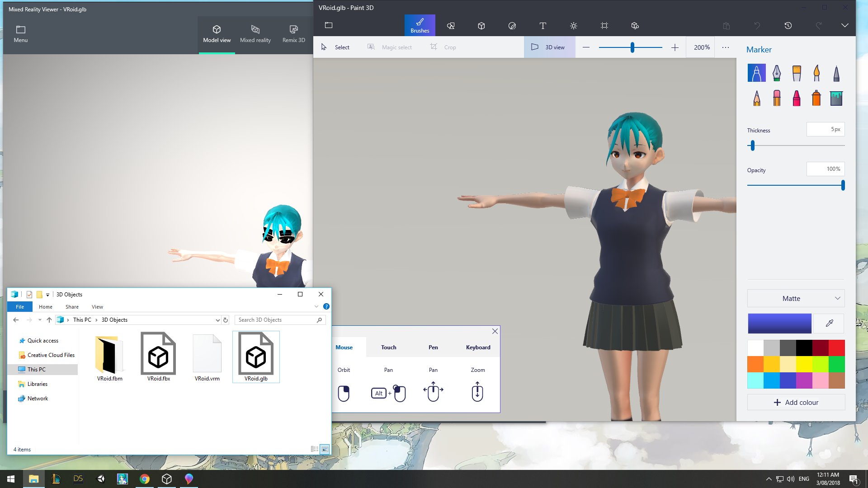Select the Crayon brush tool
The width and height of the screenshot is (868, 488).
[797, 98]
